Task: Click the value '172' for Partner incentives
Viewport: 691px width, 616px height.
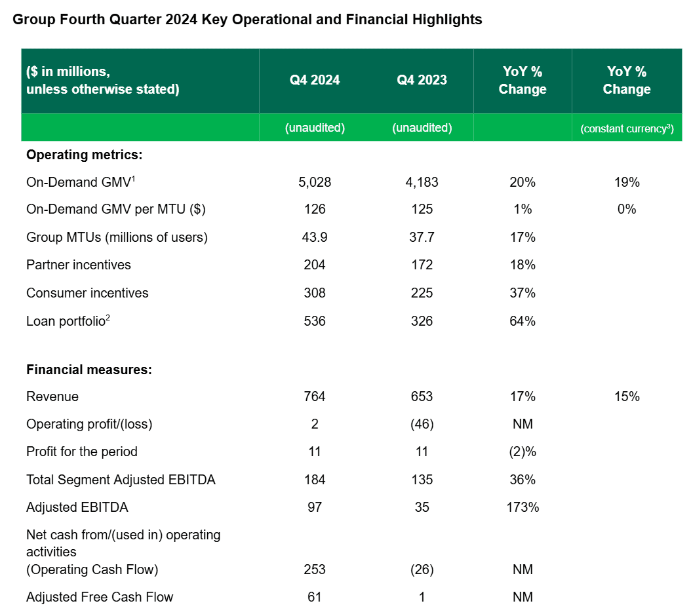Action: (x=422, y=264)
